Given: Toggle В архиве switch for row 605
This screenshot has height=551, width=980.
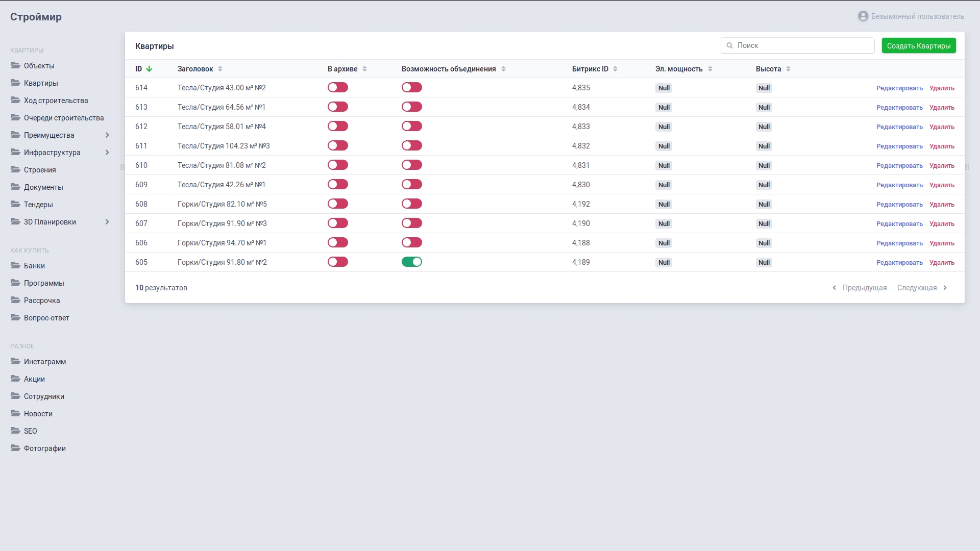Looking at the screenshot, I should click(338, 262).
